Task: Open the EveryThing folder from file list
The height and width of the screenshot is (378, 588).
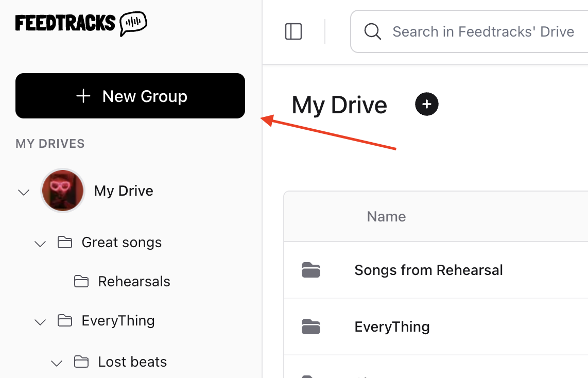Action: pyautogui.click(x=392, y=327)
